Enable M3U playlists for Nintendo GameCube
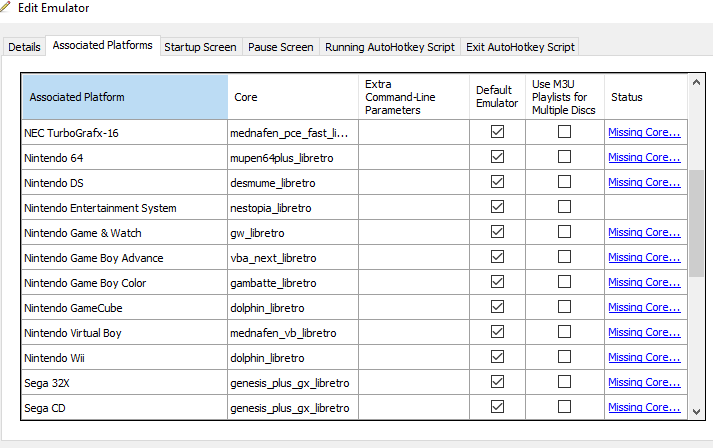The image size is (713, 448). click(564, 307)
